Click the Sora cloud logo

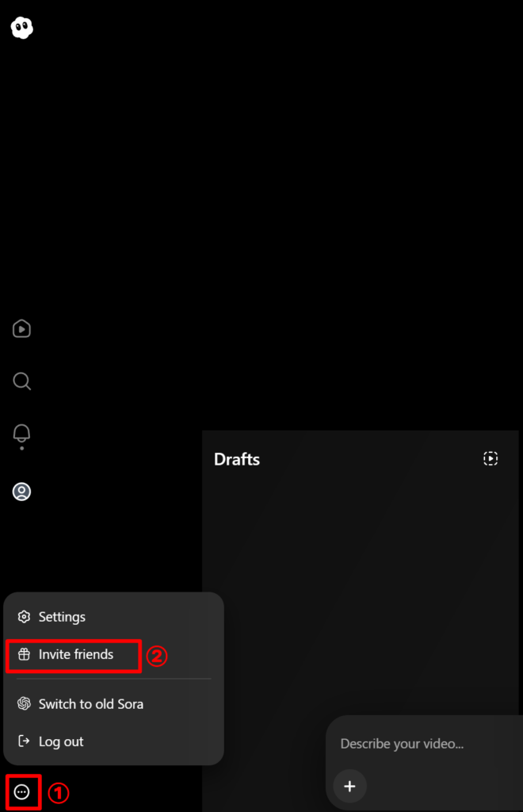coord(21,28)
